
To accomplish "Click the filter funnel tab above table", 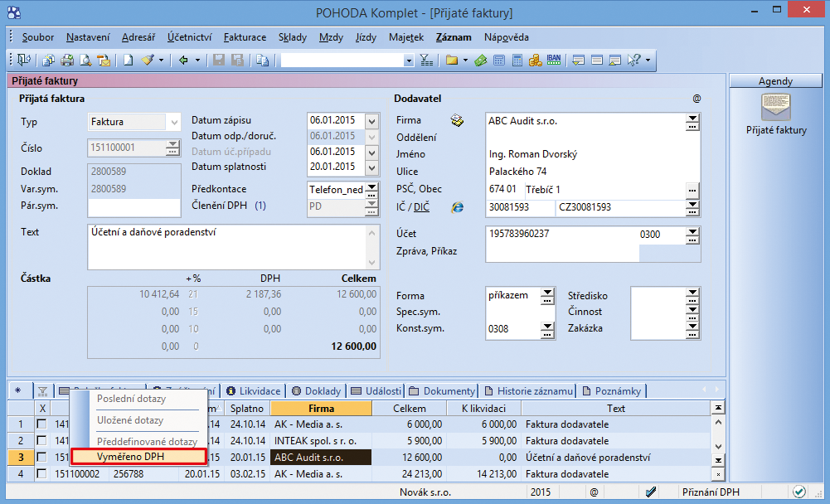I will pos(43,391).
